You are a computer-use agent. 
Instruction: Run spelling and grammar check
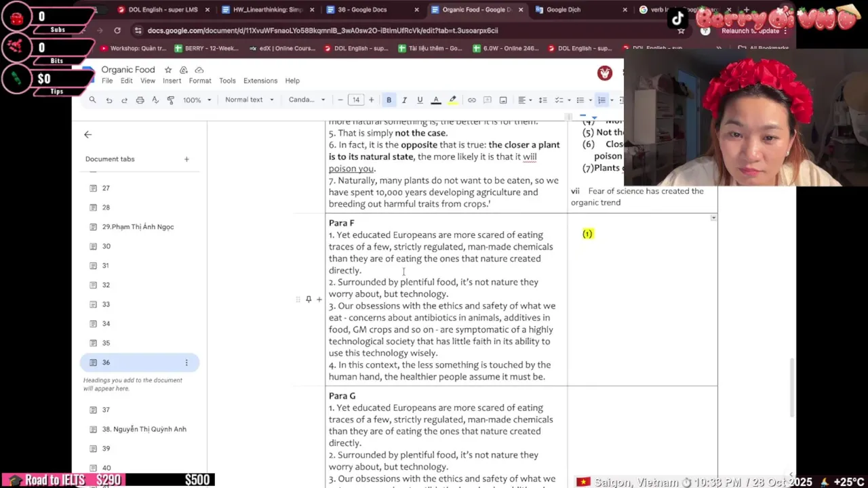coord(155,100)
